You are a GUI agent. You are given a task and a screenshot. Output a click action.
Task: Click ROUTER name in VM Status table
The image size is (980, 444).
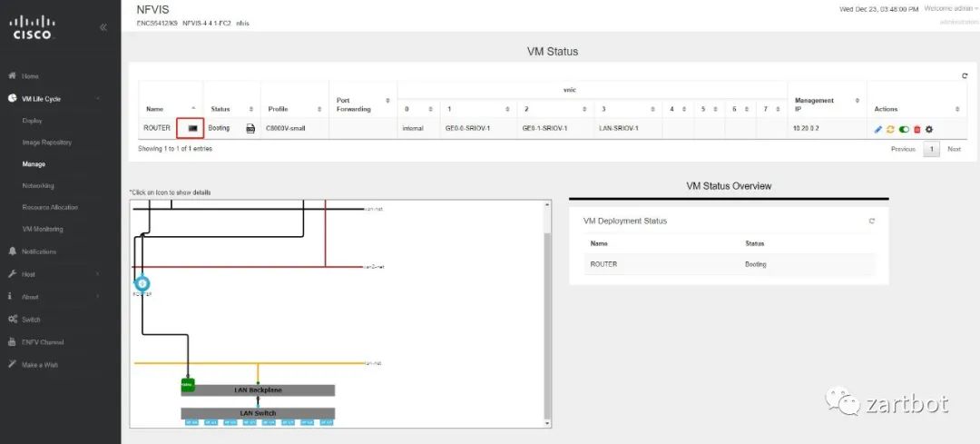tap(157, 128)
